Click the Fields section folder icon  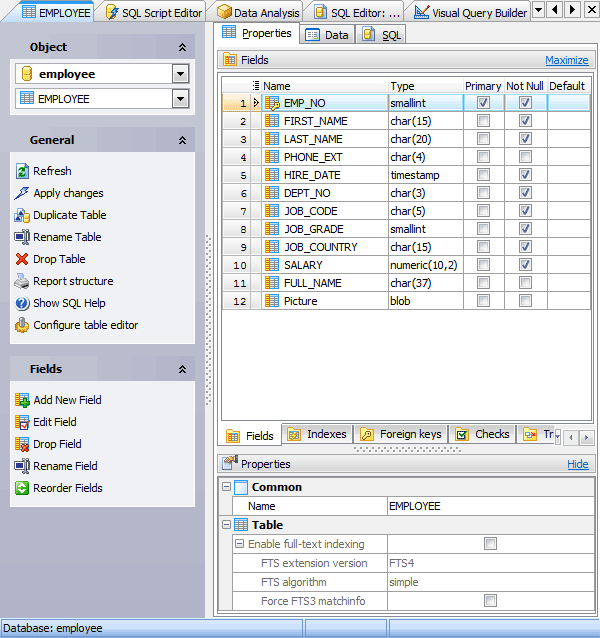230,60
